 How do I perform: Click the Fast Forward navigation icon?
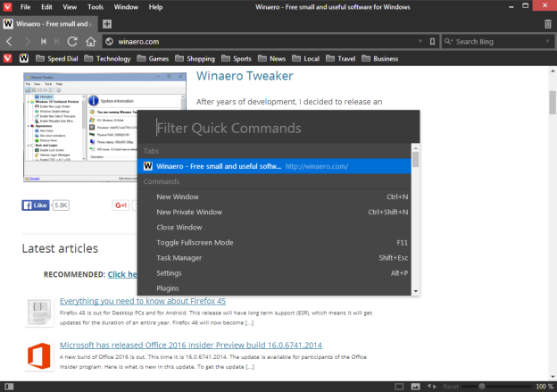(x=55, y=41)
